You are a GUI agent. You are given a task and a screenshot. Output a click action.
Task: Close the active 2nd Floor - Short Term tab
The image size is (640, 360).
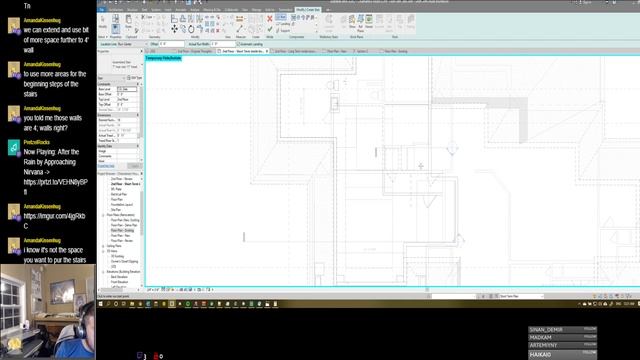point(267,51)
